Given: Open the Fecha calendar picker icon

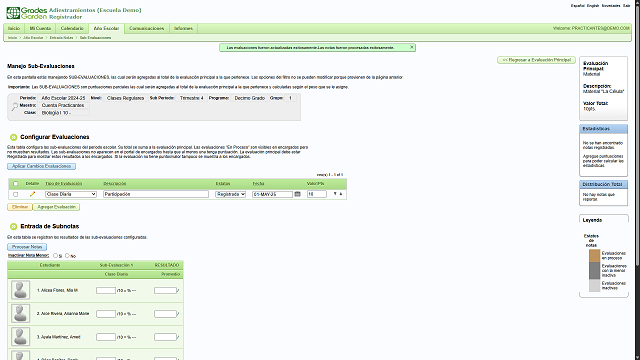Looking at the screenshot, I should tap(298, 194).
